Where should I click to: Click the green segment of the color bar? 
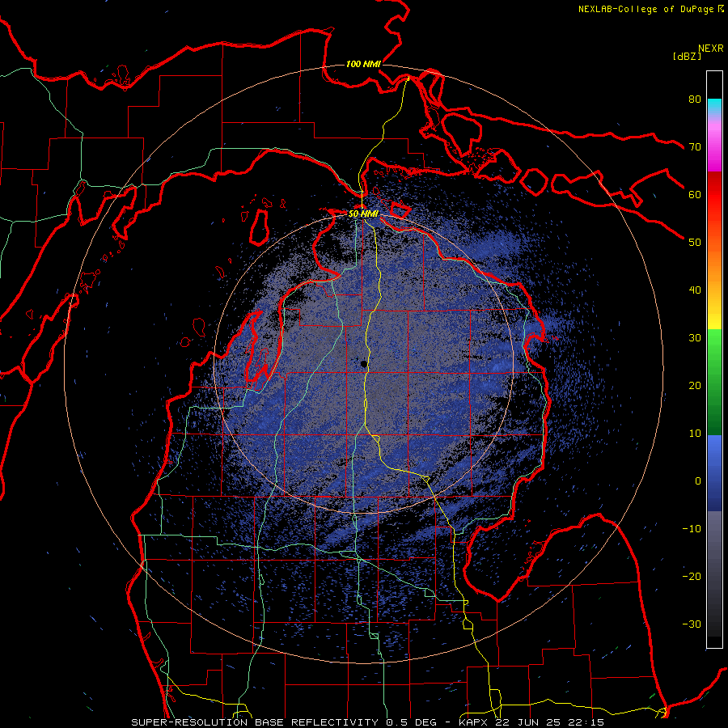pyautogui.click(x=714, y=381)
